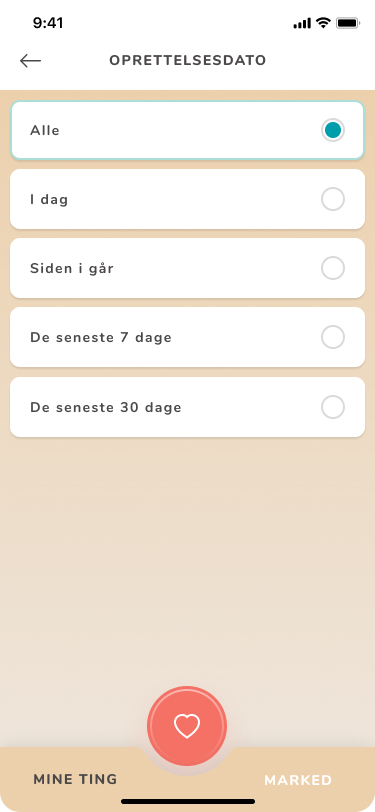Tap the home indicator bar at bottom
The height and width of the screenshot is (812, 375).
tap(188, 801)
